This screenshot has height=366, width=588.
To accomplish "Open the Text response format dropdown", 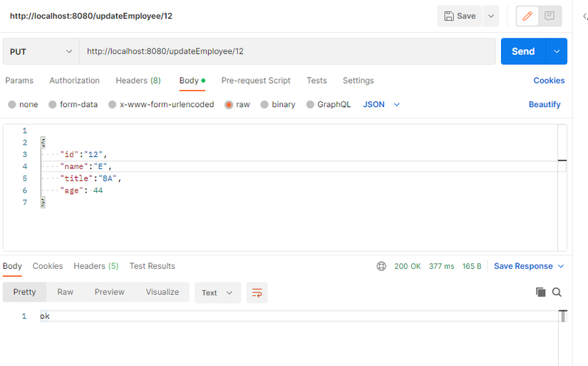I will [217, 293].
